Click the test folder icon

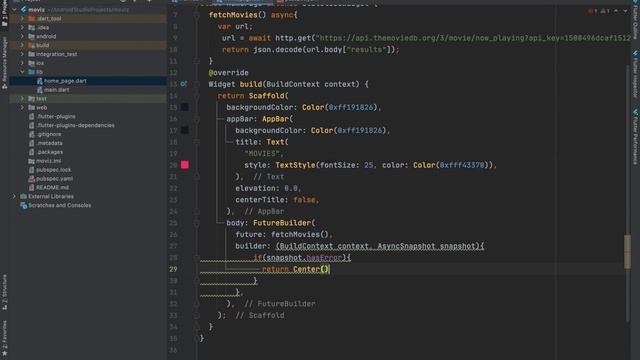point(31,98)
